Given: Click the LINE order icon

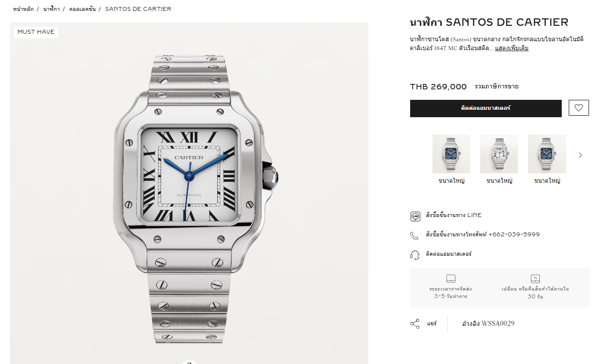Looking at the screenshot, I should 415,216.
